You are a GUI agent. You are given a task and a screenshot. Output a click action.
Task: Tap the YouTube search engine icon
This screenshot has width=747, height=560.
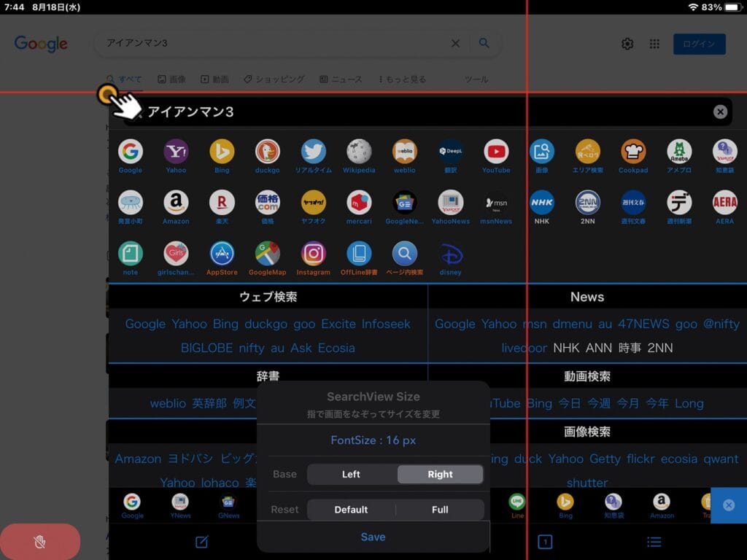(x=496, y=152)
